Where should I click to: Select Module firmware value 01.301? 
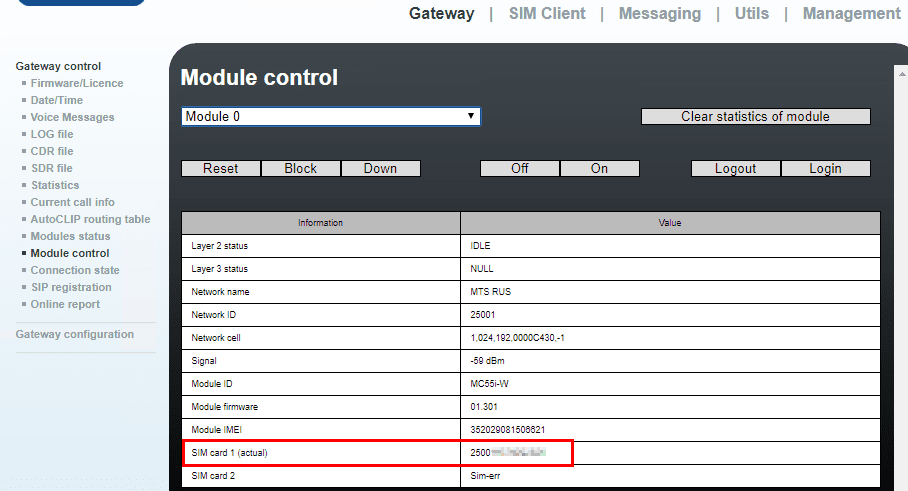484,407
